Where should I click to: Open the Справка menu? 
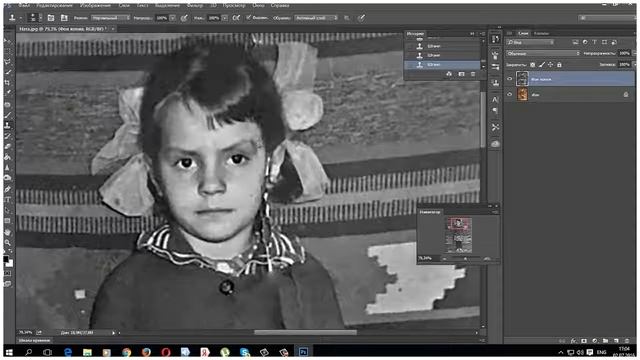click(280, 6)
